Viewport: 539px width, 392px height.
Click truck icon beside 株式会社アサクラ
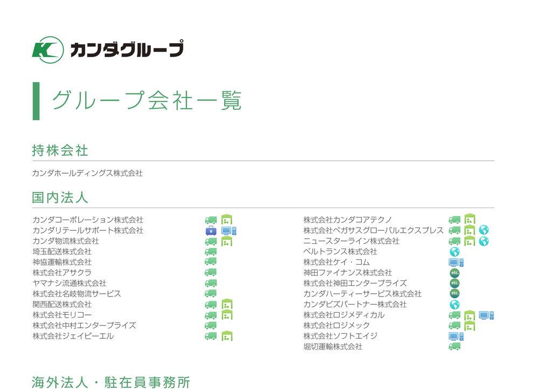point(211,273)
